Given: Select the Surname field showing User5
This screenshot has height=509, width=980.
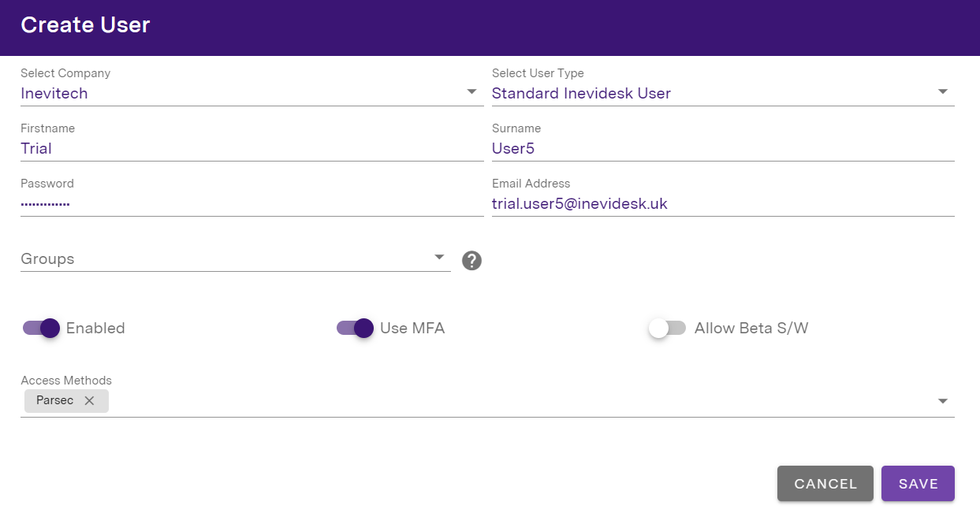Looking at the screenshot, I should point(710,148).
